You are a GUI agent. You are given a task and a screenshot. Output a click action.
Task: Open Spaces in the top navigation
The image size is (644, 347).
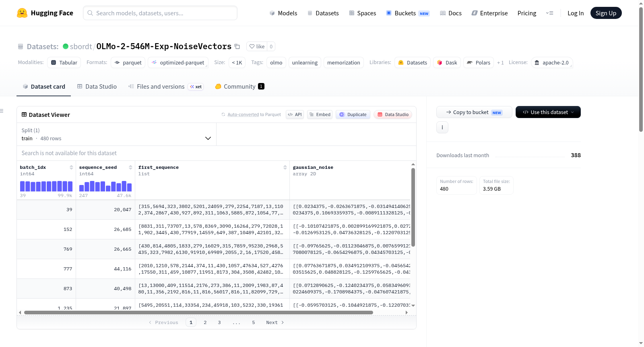click(362, 13)
